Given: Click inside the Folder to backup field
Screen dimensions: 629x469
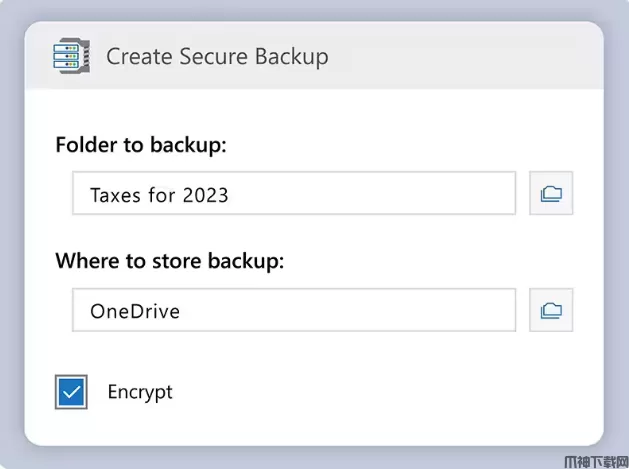Looking at the screenshot, I should pos(293,194).
